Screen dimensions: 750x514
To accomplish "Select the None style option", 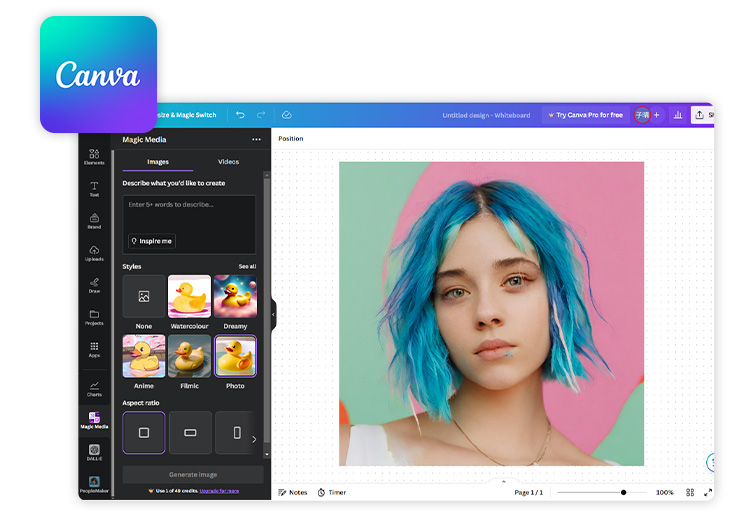I will click(x=143, y=296).
